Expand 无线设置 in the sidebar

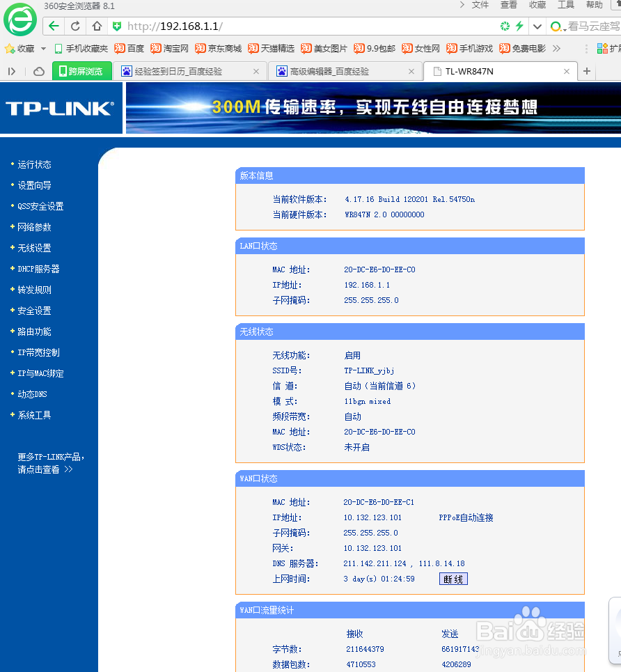coord(34,248)
